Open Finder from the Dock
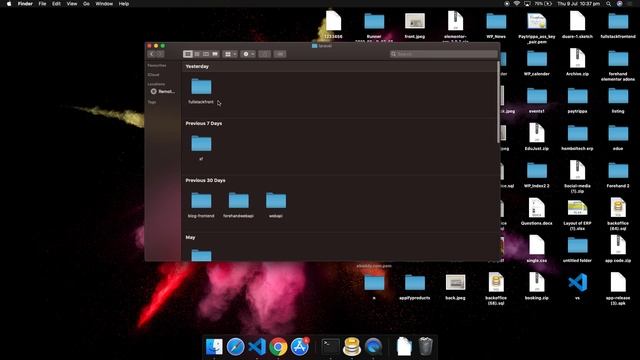The width and height of the screenshot is (640, 360). (214, 347)
